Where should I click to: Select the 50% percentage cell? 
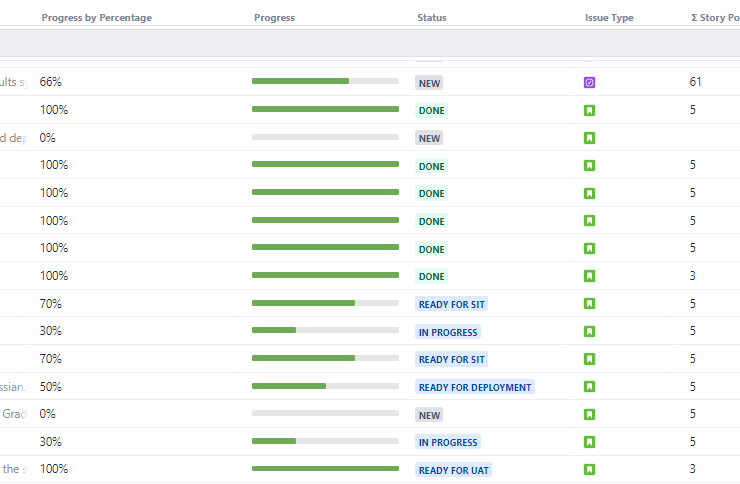(x=50, y=387)
